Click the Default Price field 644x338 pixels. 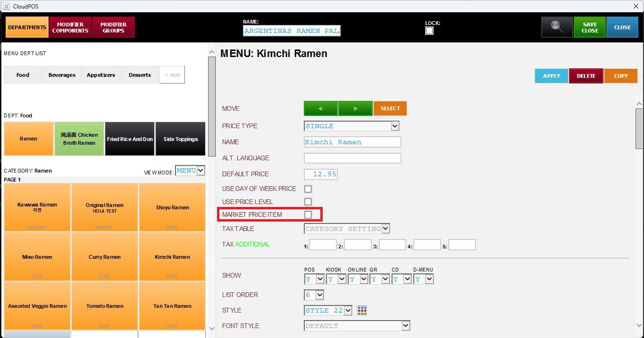coord(321,174)
